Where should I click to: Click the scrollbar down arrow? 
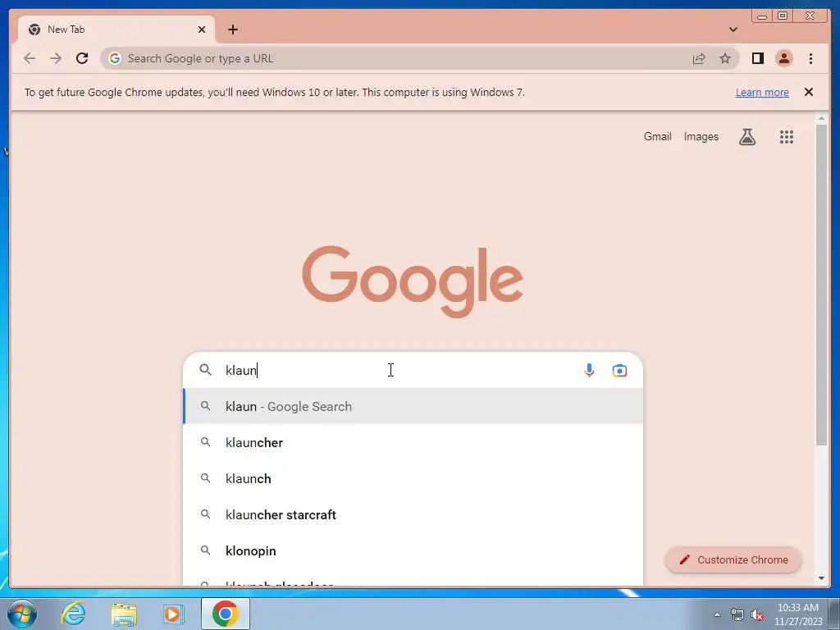pyautogui.click(x=821, y=578)
